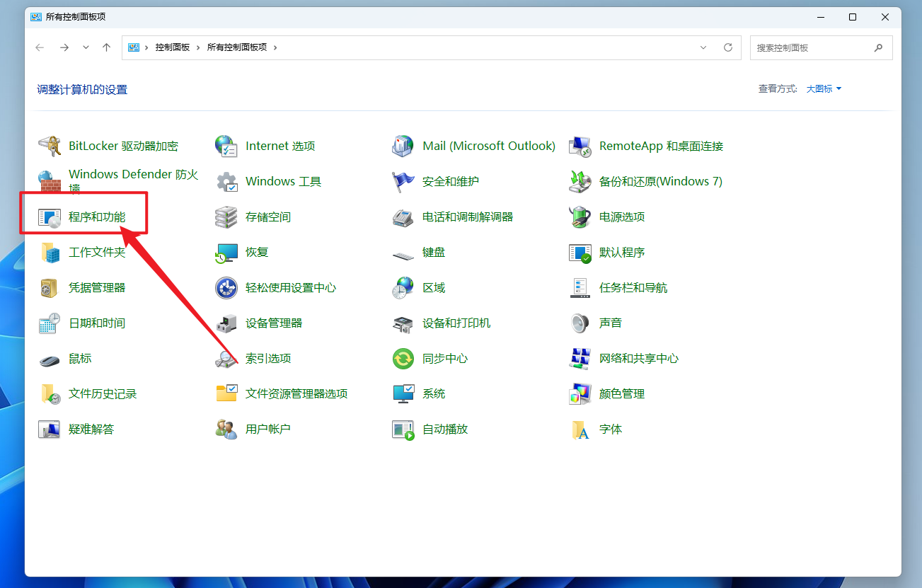This screenshot has height=588, width=922.
Task: Open the 声音 speaker icon
Action: pyautogui.click(x=580, y=323)
